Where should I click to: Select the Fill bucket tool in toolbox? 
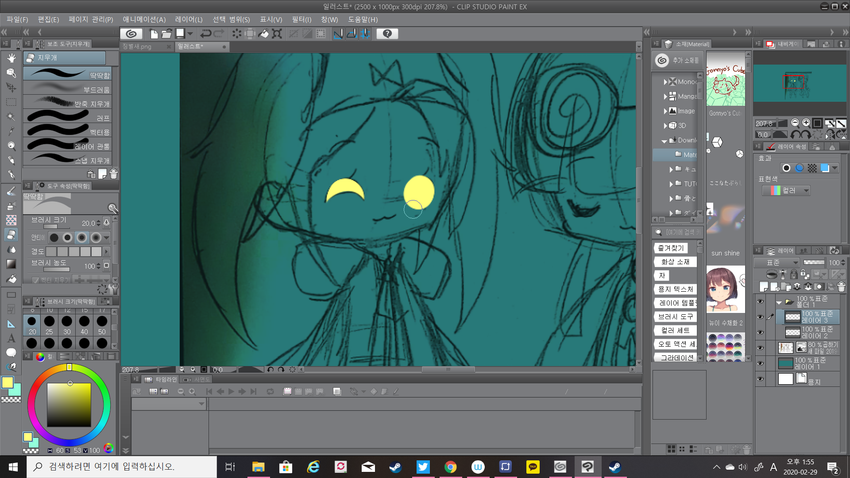click(11, 279)
